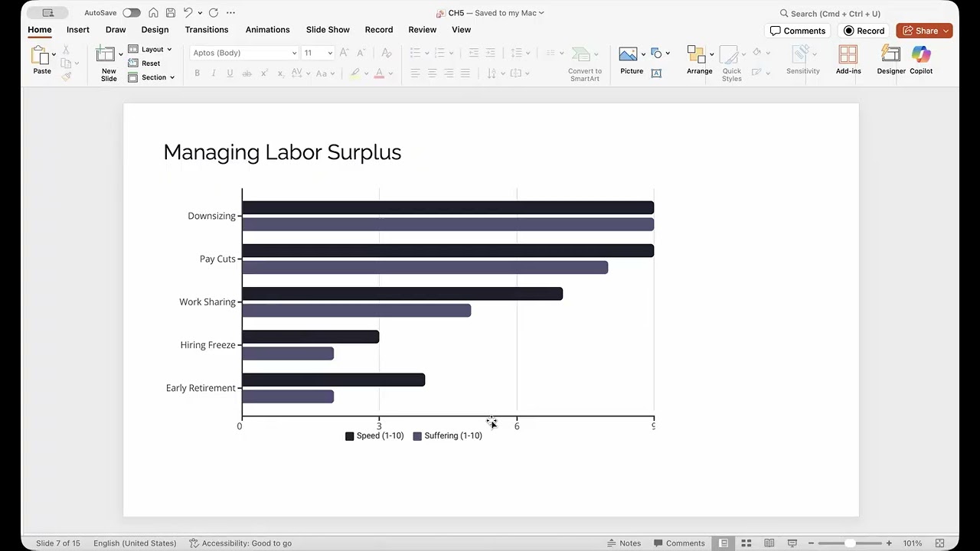Open the font name Aptos (Body) dropdown

(x=294, y=53)
